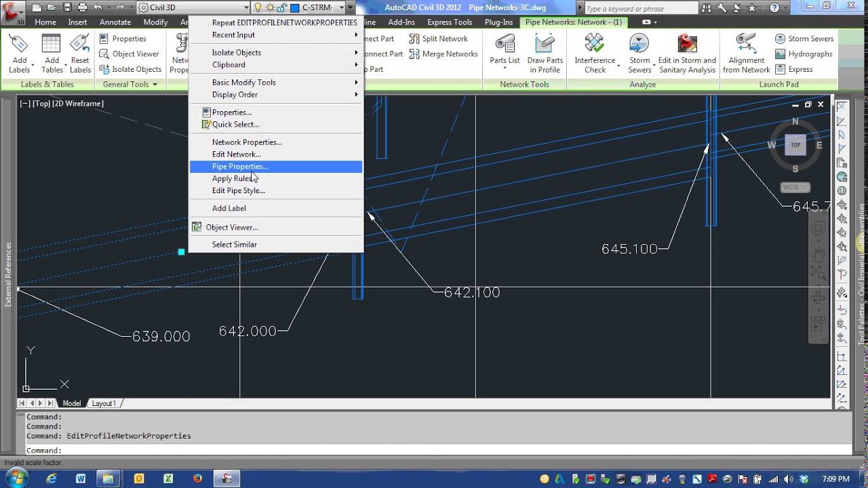The image size is (868, 488).
Task: Switch to the Home ribbon tab
Action: (45, 22)
